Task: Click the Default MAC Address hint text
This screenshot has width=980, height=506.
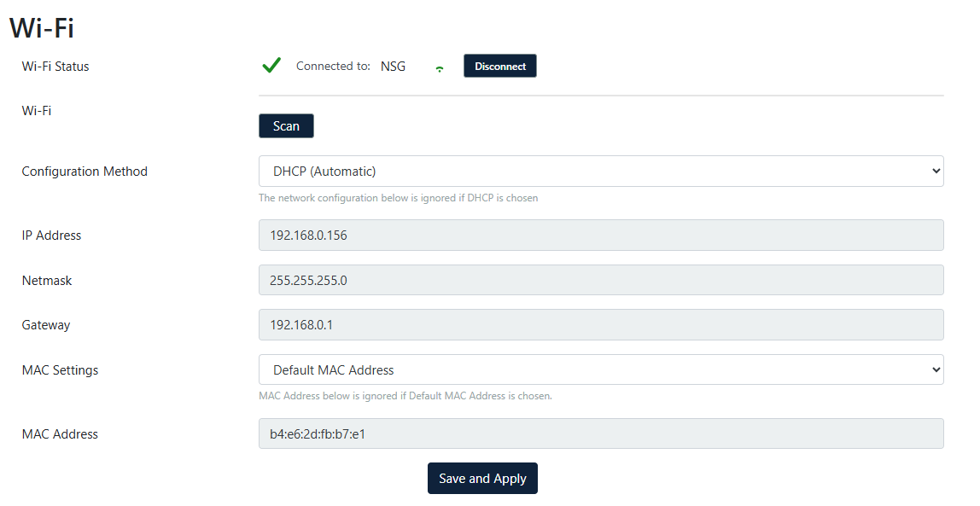Action: coord(405,396)
